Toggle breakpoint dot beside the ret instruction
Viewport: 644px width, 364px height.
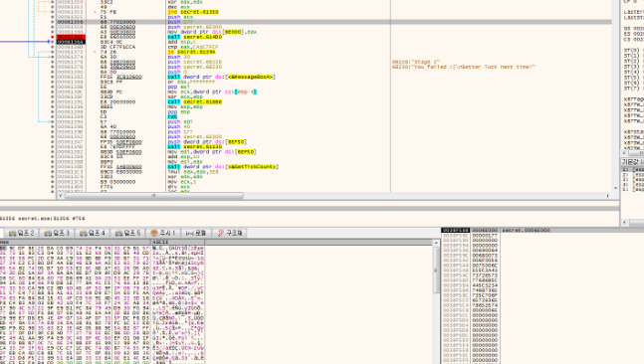pyautogui.click(x=52, y=117)
